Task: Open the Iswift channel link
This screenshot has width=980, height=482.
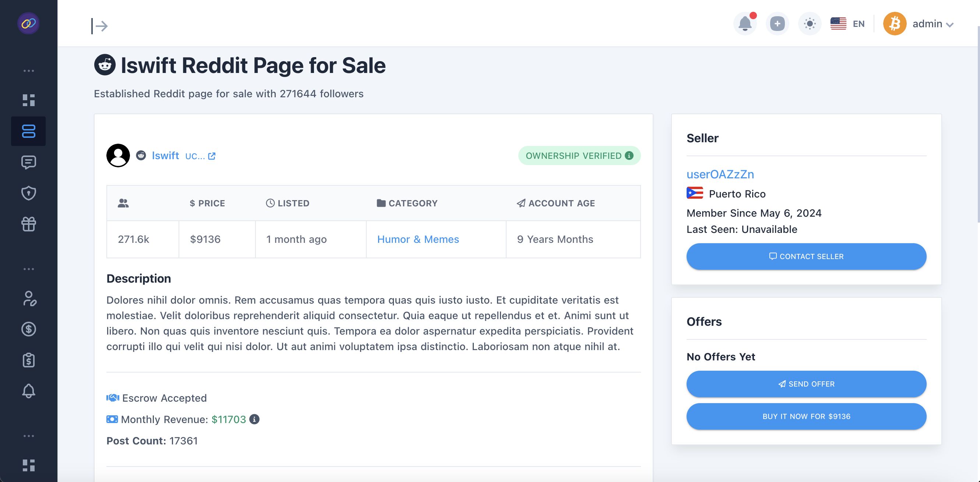Action: (165, 156)
